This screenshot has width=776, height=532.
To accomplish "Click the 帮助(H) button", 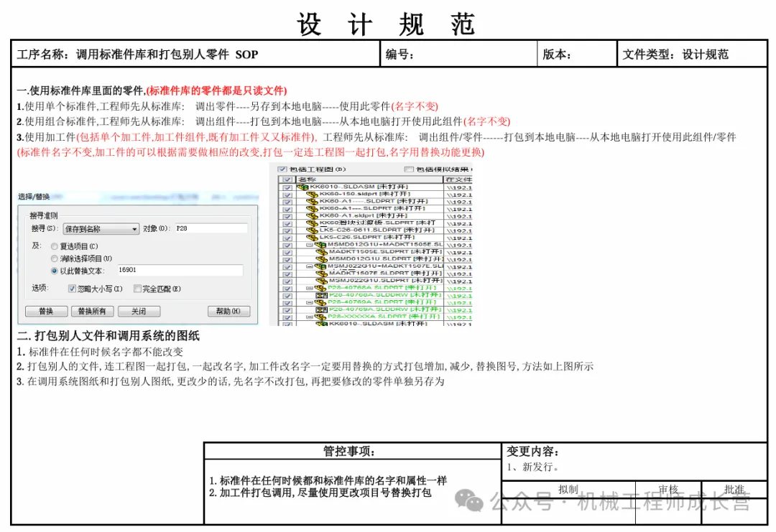I will [228, 311].
